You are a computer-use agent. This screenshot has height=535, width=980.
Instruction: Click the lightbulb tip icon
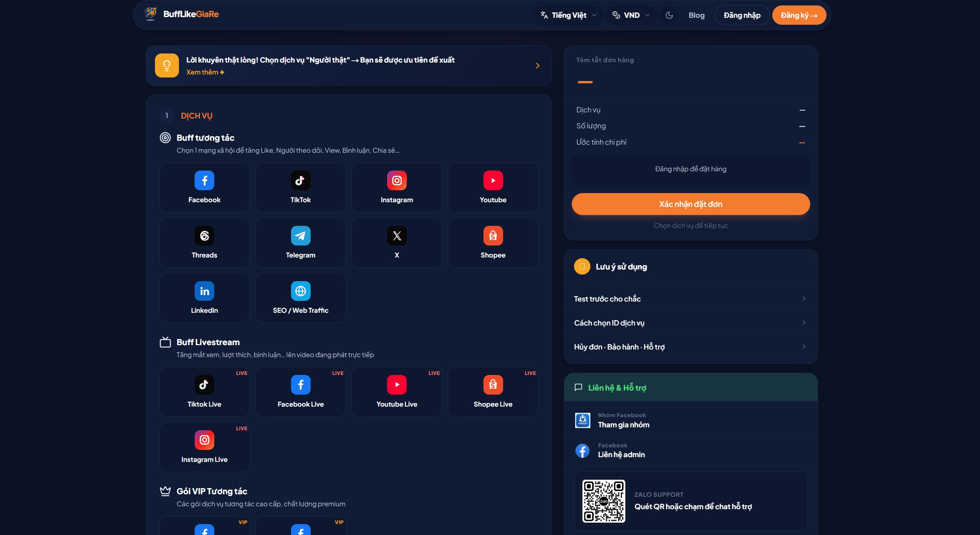coord(167,65)
